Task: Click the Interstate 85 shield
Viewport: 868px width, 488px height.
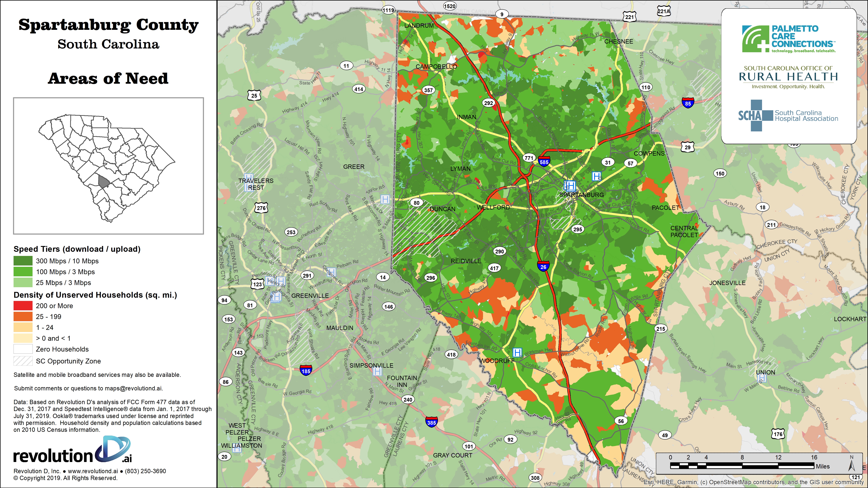Action: tap(688, 103)
